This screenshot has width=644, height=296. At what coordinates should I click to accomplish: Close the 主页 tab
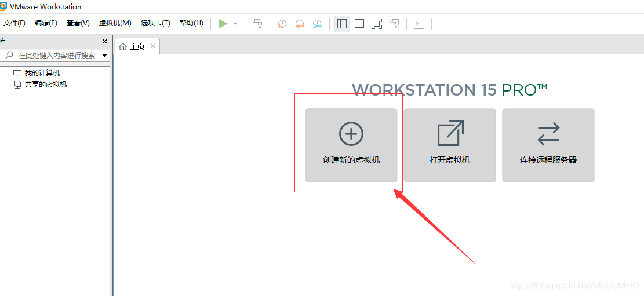click(x=153, y=46)
